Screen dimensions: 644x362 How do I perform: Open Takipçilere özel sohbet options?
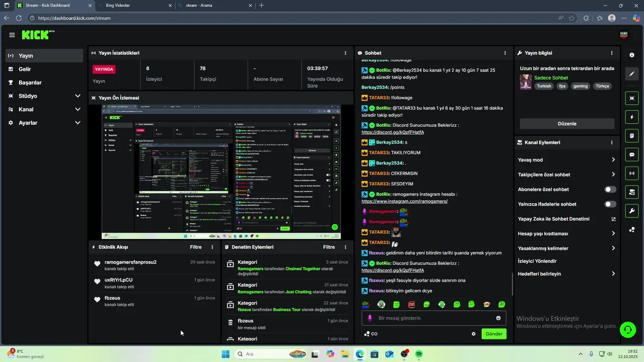coord(613,174)
